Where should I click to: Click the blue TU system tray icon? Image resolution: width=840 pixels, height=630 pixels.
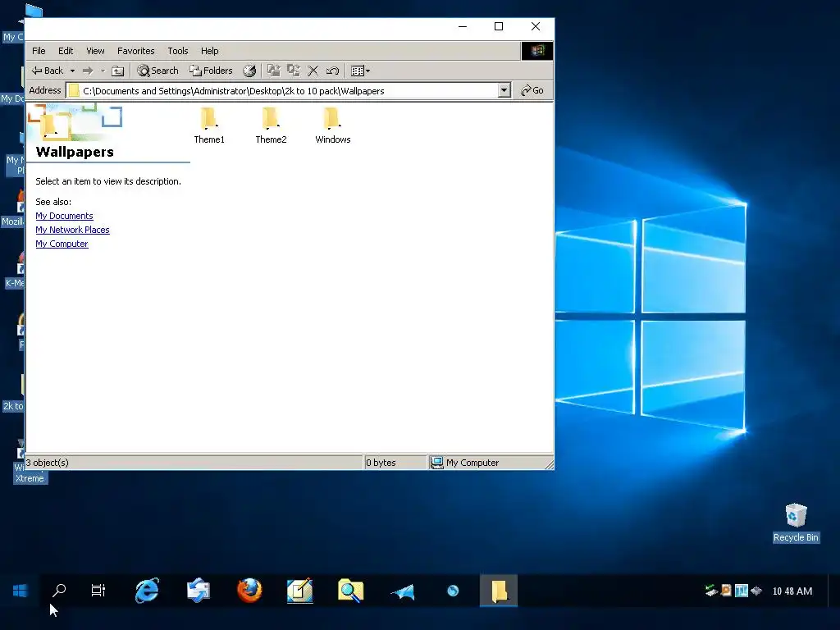click(x=742, y=591)
